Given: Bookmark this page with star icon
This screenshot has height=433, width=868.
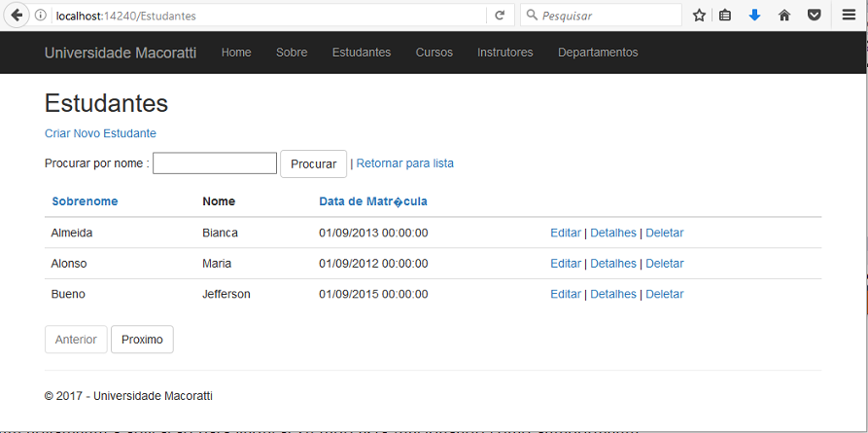Looking at the screenshot, I should click(699, 16).
